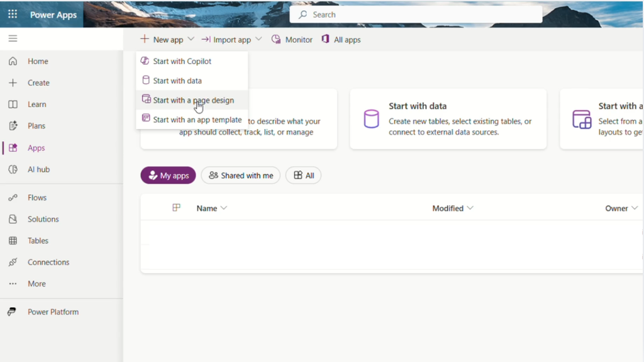Open the Name column sort chevron
Image resolution: width=644 pixels, height=362 pixels.
click(x=224, y=208)
